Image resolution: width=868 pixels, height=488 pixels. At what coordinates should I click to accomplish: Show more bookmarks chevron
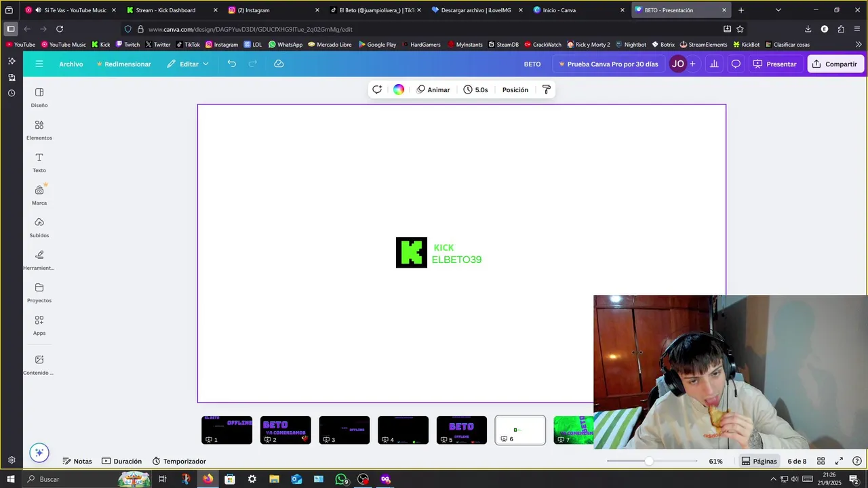point(859,45)
